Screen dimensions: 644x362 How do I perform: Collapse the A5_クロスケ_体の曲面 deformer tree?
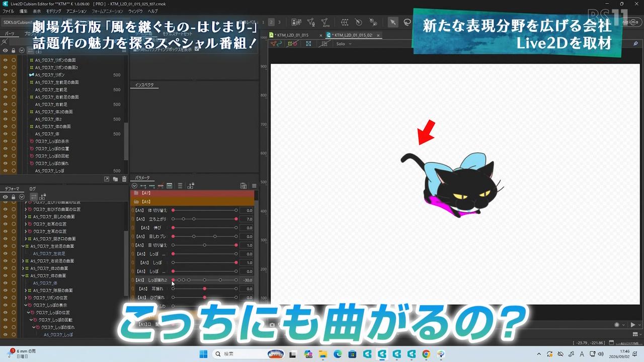(x=23, y=276)
